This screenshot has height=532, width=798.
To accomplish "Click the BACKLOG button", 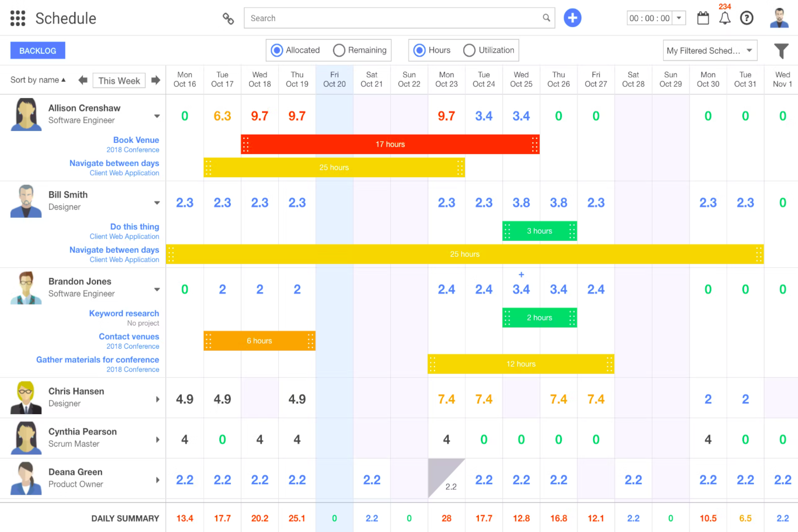I will pyautogui.click(x=38, y=51).
